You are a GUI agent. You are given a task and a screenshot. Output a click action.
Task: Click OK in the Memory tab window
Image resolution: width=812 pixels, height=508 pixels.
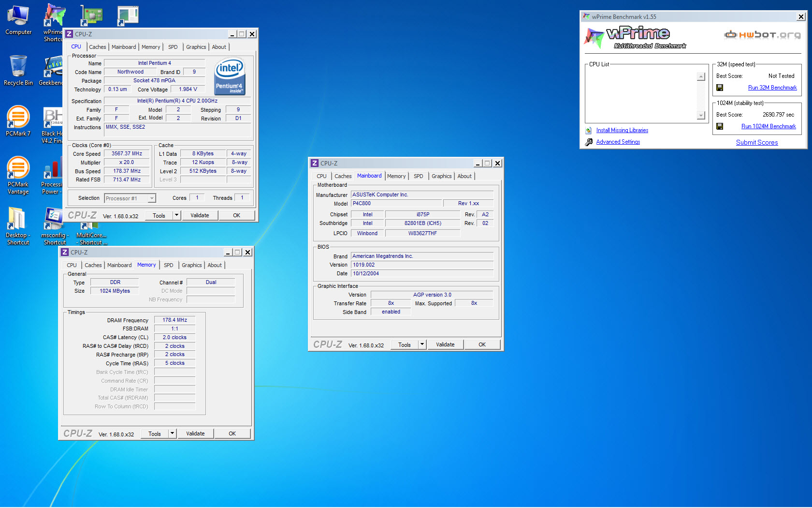click(x=232, y=433)
